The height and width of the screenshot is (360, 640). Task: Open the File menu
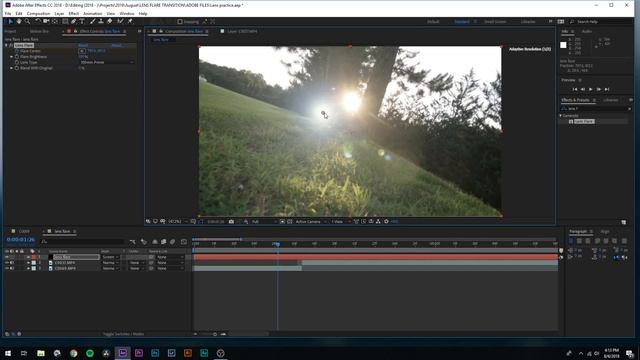coord(8,13)
